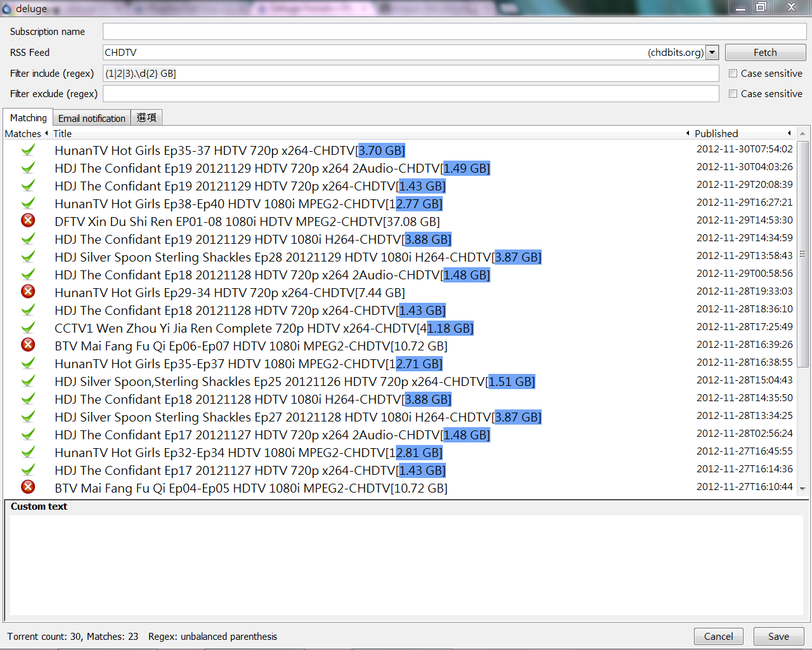
Task: Click published date 2012-11-27T16:10:44
Action: [744, 487]
